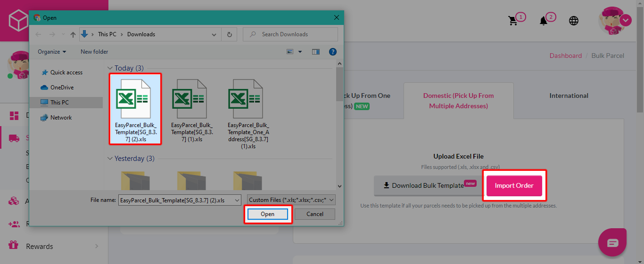Open file dialog help icon
Screen dimensions: 644x264
click(332, 52)
